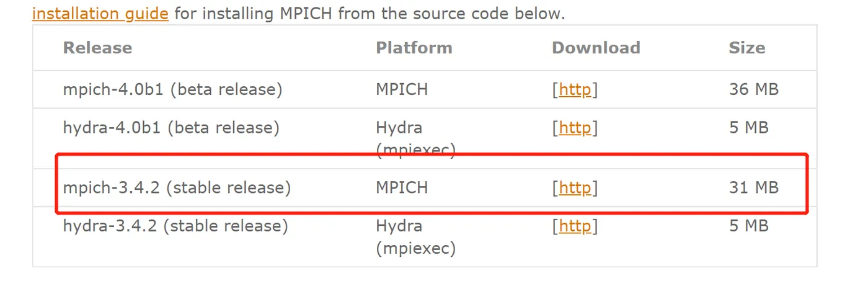
Task: Click the Platform column header
Action: 414,48
